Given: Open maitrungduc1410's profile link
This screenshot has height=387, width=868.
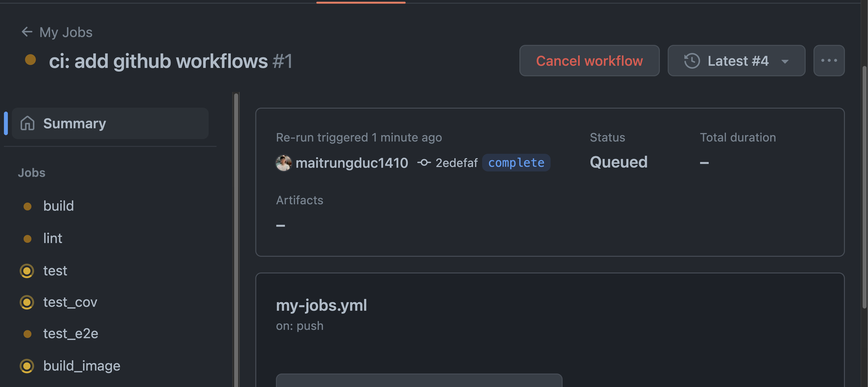Looking at the screenshot, I should click(352, 163).
